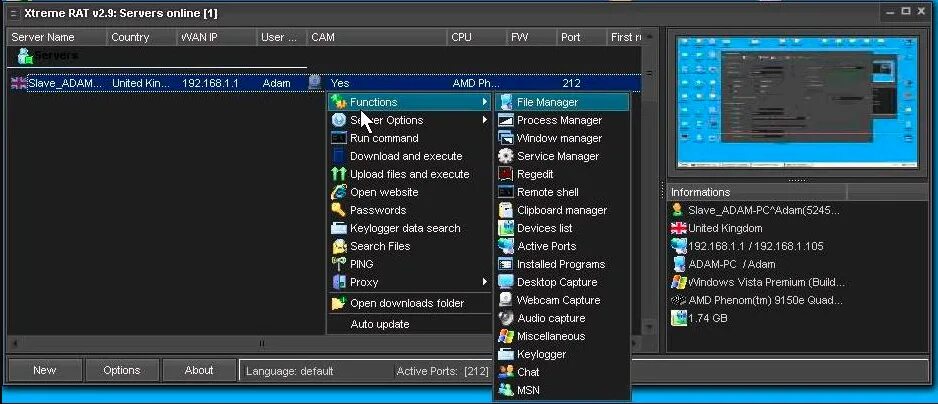Open Active Ports entry
The height and width of the screenshot is (404, 938).
point(561,246)
